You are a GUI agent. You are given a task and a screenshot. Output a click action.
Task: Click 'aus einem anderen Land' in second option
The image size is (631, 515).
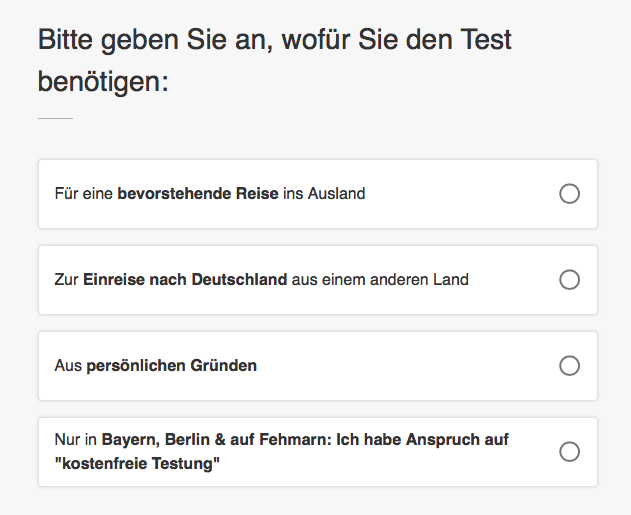(380, 280)
